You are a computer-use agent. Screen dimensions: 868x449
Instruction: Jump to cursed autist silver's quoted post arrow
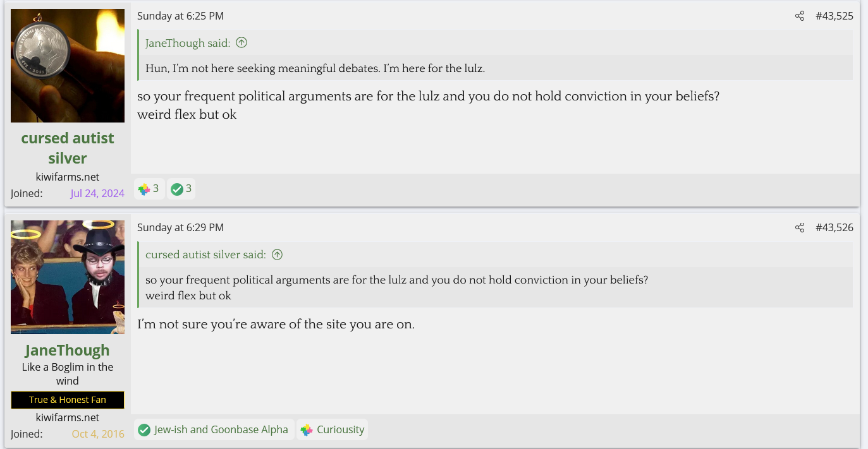tap(277, 254)
